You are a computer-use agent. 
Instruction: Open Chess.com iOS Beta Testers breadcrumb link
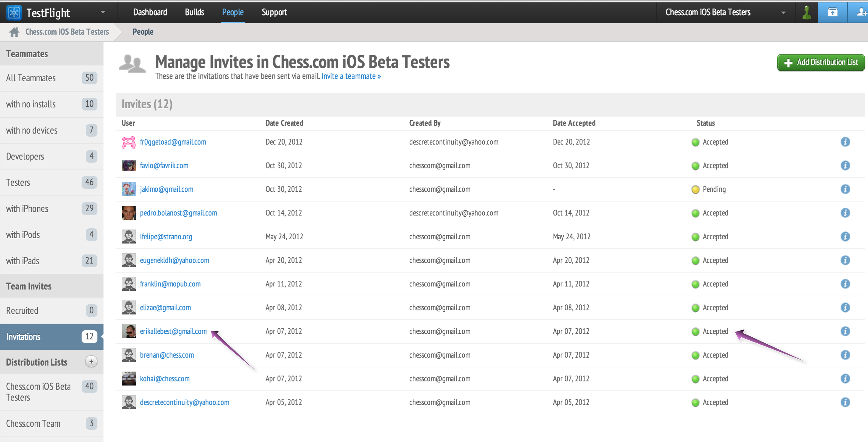(67, 32)
